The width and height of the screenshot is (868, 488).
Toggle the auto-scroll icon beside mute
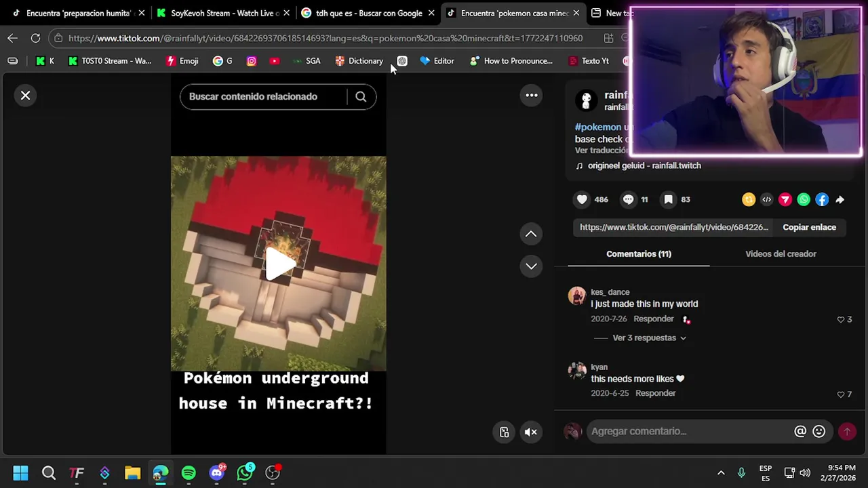click(x=504, y=432)
